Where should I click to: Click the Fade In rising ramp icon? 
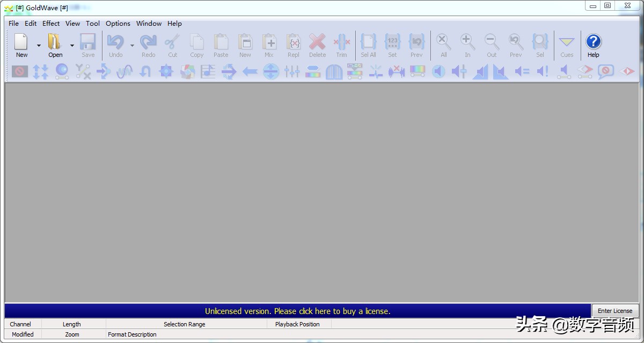(480, 71)
